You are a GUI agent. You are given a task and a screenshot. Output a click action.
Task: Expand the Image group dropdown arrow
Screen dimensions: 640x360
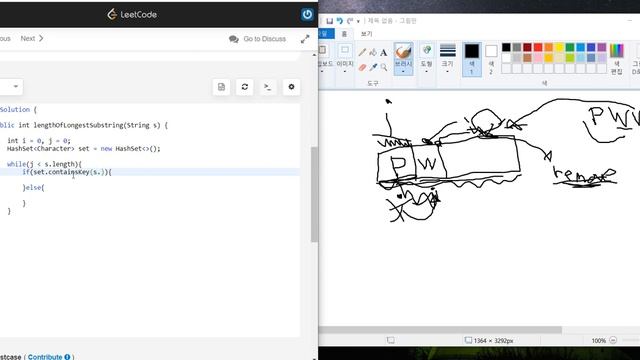[x=345, y=71]
